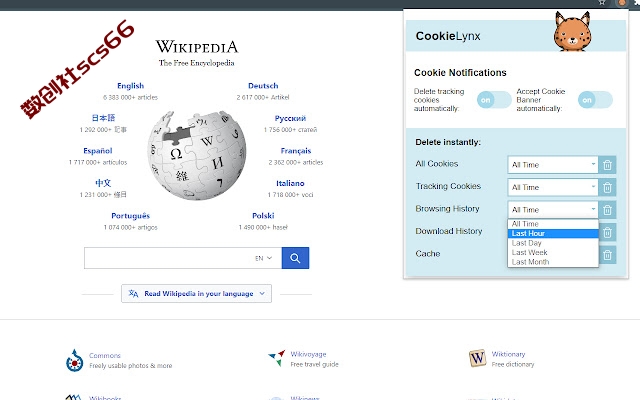This screenshot has height=400, width=640.
Task: Open the Deutsch Wikipedia link
Action: 263,86
